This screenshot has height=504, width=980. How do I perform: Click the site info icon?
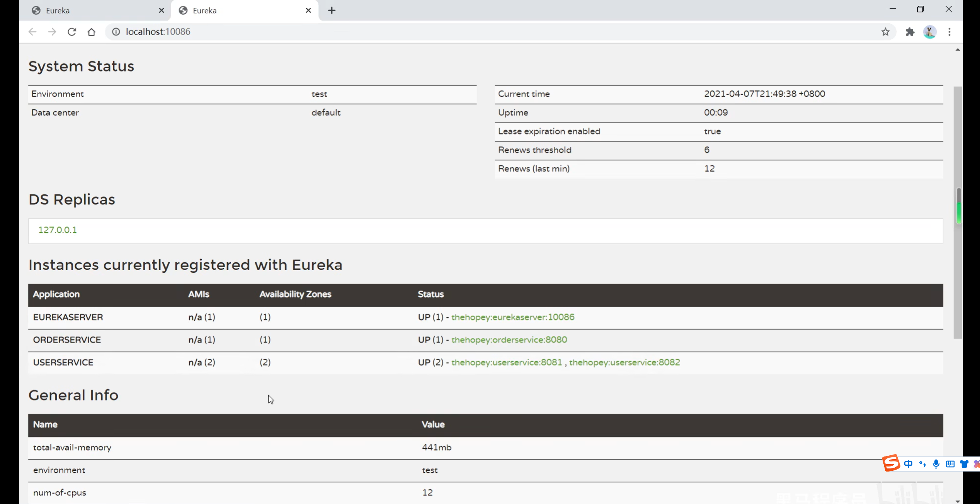[116, 32]
